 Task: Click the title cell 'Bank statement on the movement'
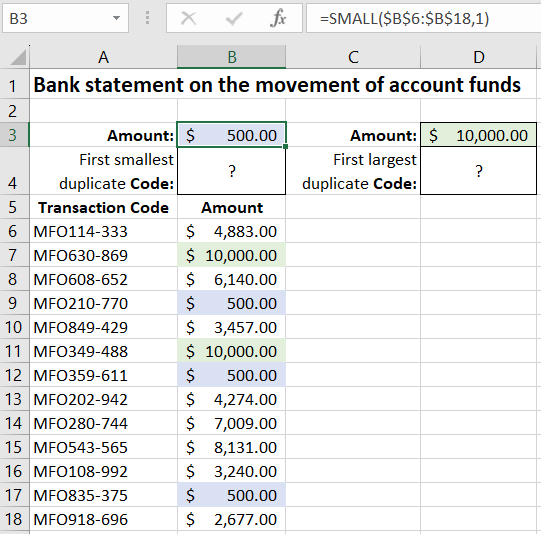(x=277, y=85)
